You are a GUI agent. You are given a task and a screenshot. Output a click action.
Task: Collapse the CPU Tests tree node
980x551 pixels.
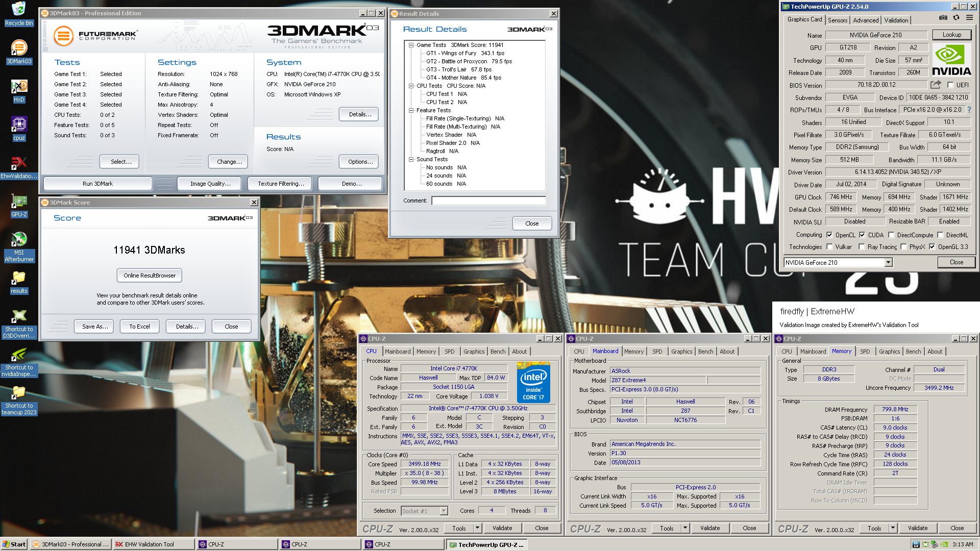[411, 86]
